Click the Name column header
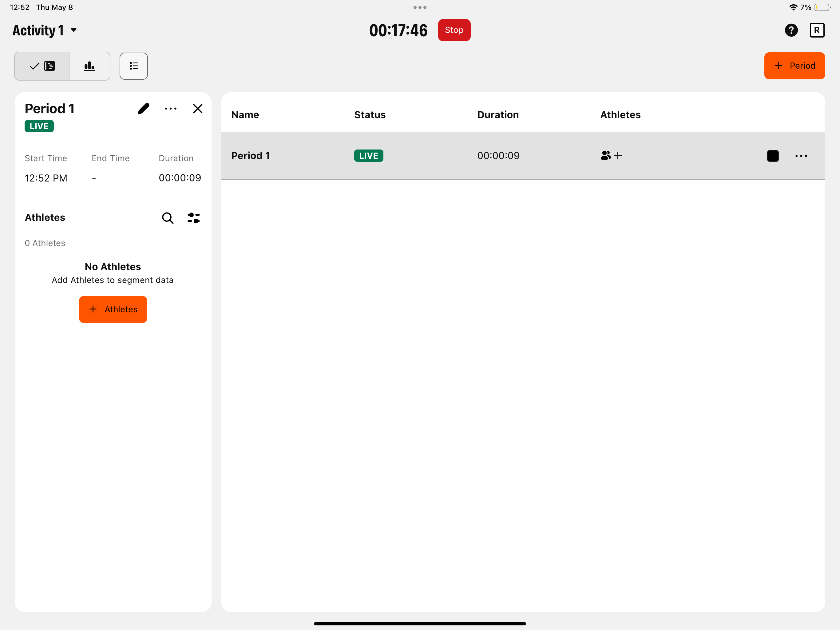Screen dimensions: 840x630 pyautogui.click(x=245, y=115)
